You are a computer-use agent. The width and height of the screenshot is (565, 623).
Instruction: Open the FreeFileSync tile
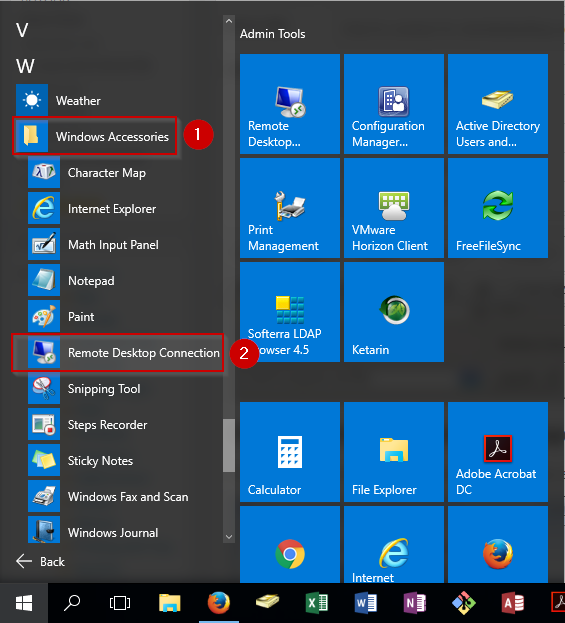[x=498, y=208]
